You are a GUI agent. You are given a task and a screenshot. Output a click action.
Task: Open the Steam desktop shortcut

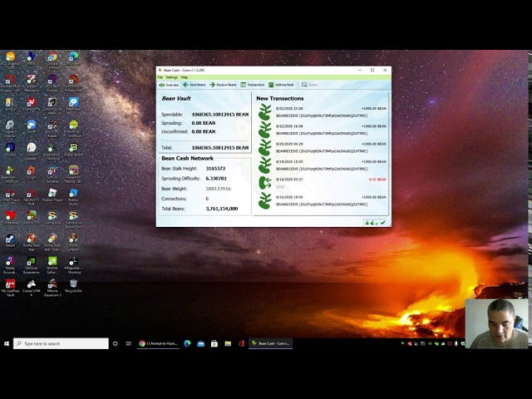coord(10,240)
